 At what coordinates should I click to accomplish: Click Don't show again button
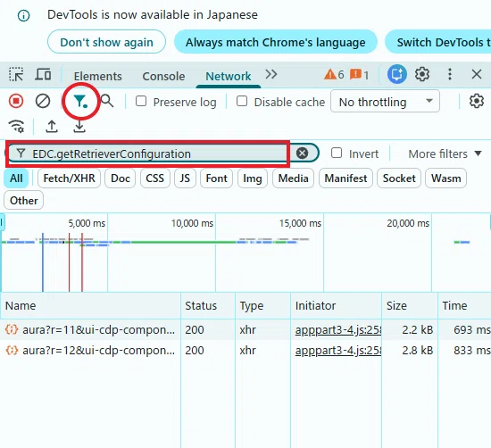tap(106, 42)
